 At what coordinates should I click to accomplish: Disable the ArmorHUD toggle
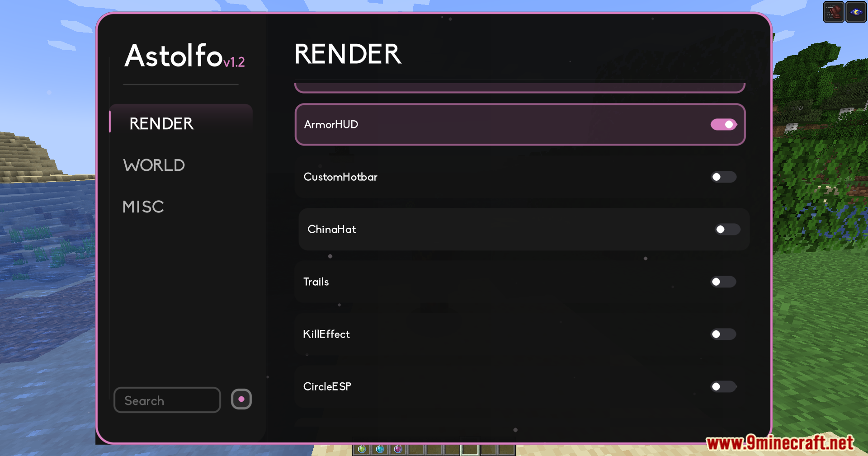pos(723,124)
